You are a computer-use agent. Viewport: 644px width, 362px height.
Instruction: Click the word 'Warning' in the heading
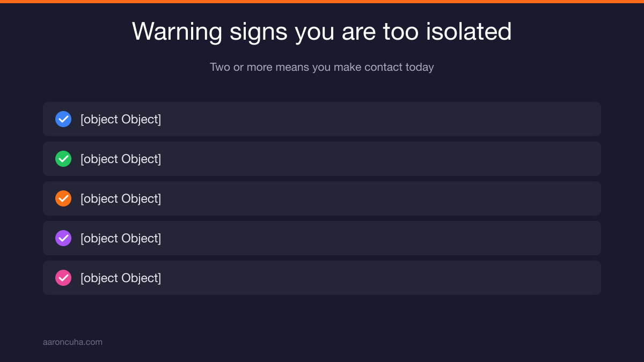pos(177,32)
